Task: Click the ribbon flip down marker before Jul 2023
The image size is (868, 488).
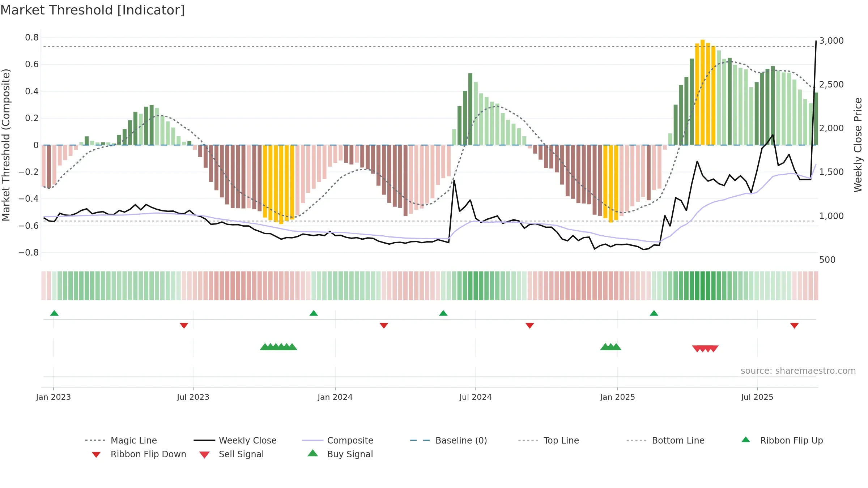Action: (184, 326)
